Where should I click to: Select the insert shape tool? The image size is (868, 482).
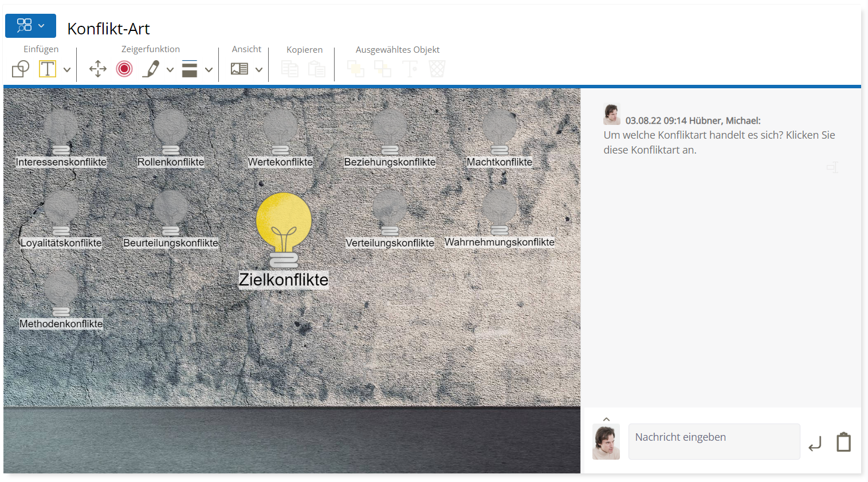(21, 69)
